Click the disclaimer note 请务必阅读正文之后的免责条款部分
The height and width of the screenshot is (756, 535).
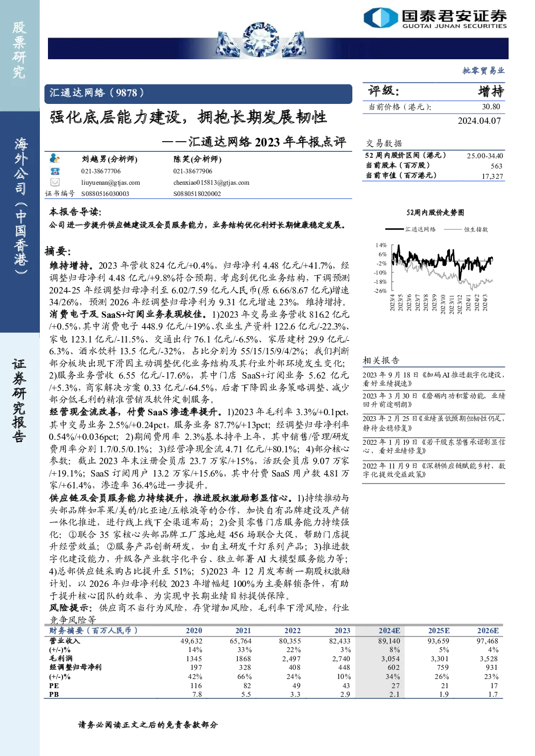point(148,725)
